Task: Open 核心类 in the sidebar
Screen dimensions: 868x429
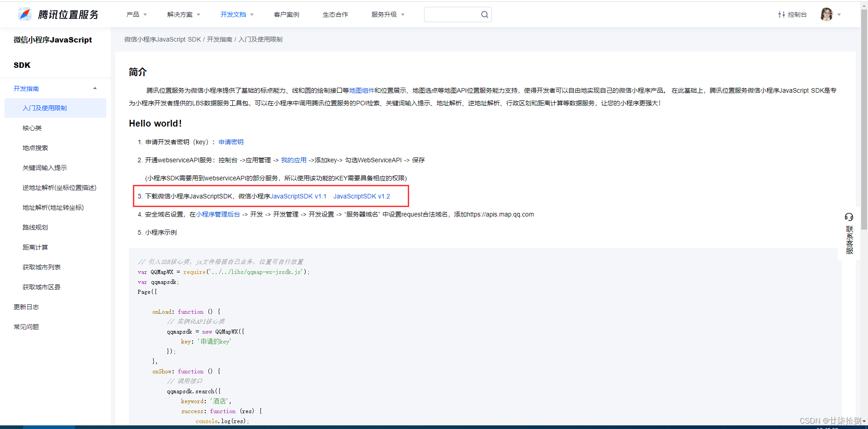Action: 32,128
